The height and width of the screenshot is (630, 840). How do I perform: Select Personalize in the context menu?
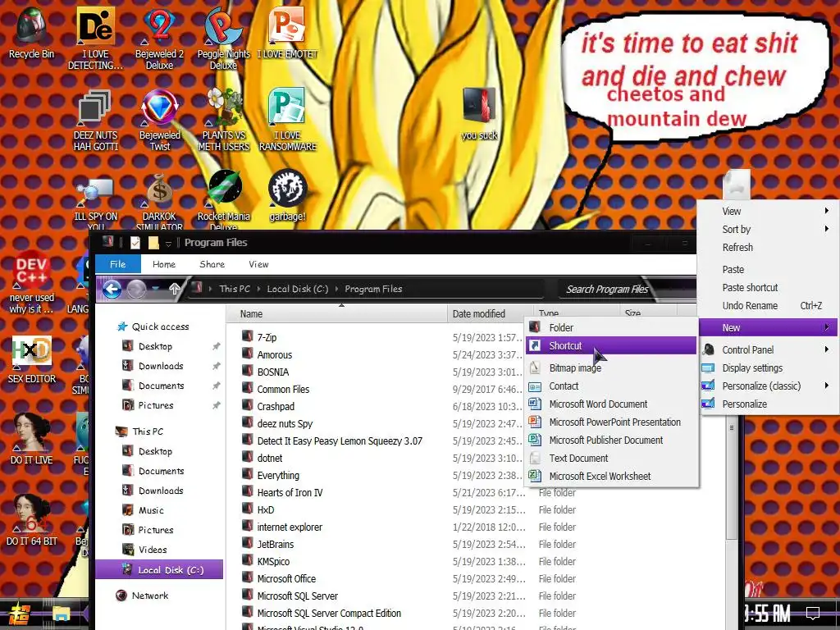pos(769,404)
